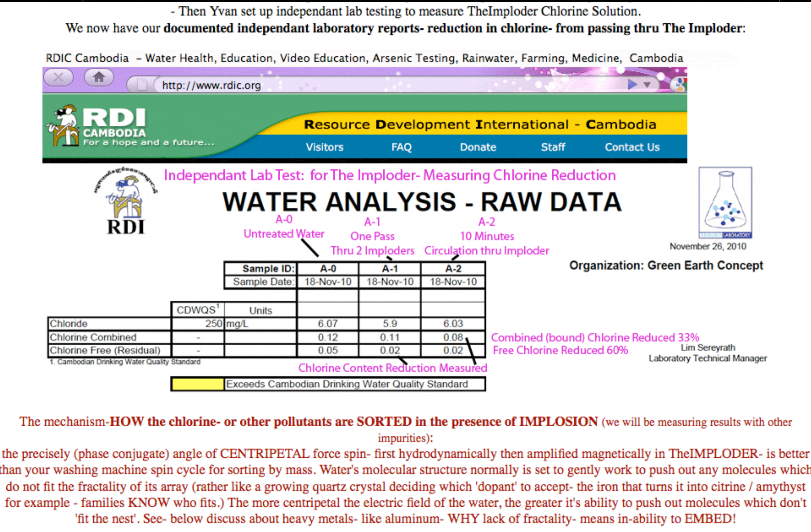This screenshot has width=811, height=532.
Task: Click the Google search engine icon
Action: pyautogui.click(x=679, y=84)
